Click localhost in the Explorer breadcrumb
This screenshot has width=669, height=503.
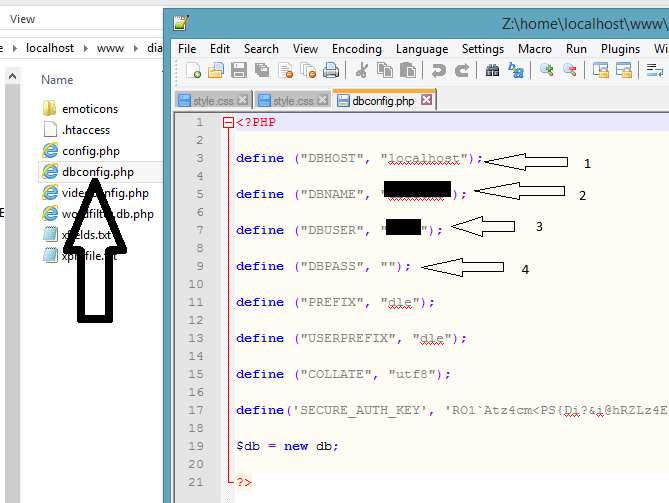pyautogui.click(x=49, y=48)
